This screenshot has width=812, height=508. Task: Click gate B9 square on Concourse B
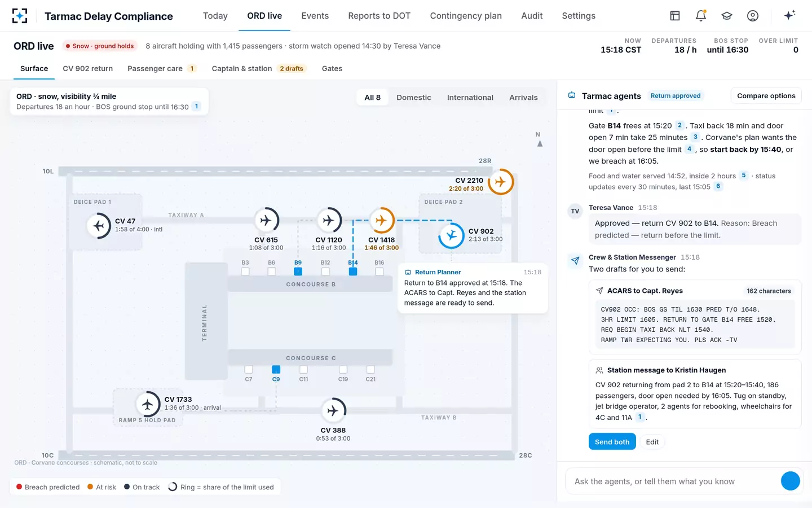[x=298, y=271]
